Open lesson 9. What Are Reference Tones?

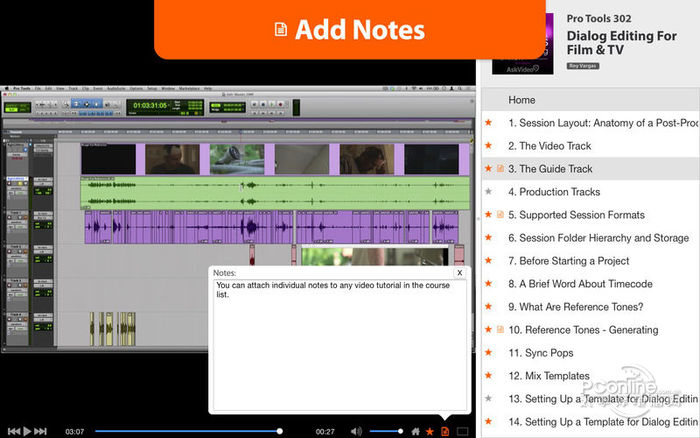(576, 307)
